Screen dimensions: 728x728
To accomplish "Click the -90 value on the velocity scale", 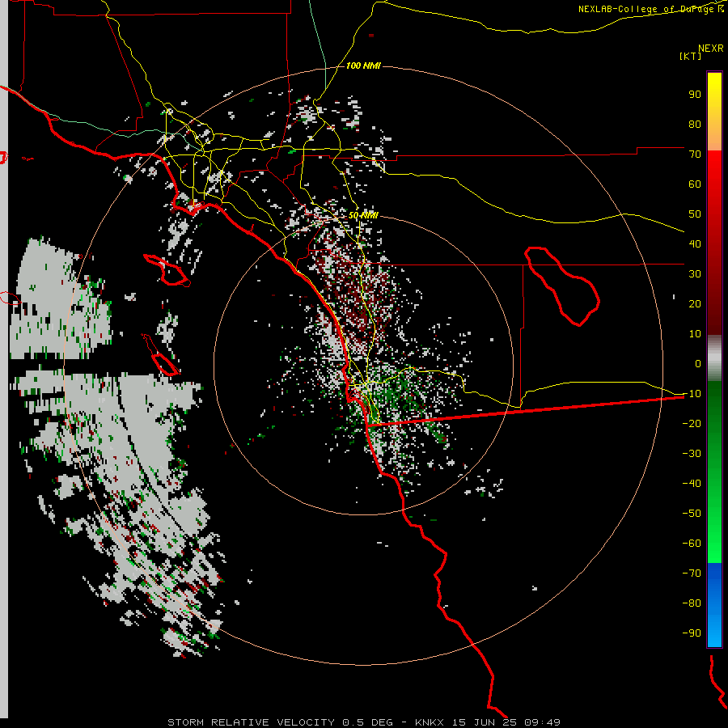I will pyautogui.click(x=692, y=633).
